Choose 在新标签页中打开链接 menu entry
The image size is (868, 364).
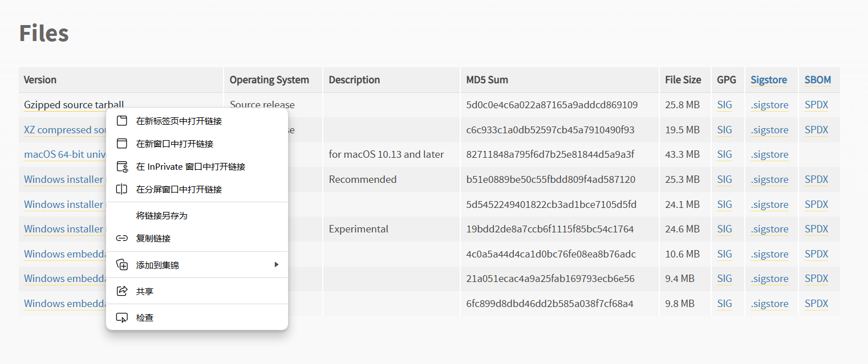pyautogui.click(x=179, y=121)
